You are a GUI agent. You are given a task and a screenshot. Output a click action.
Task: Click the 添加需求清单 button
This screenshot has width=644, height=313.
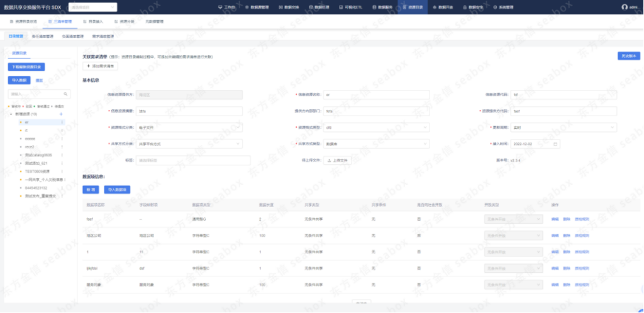tap(100, 65)
